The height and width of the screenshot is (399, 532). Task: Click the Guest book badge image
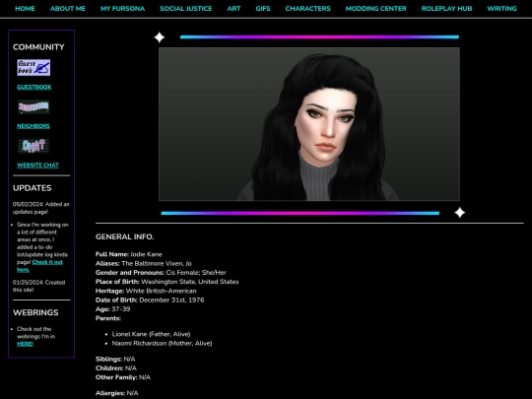click(x=33, y=68)
